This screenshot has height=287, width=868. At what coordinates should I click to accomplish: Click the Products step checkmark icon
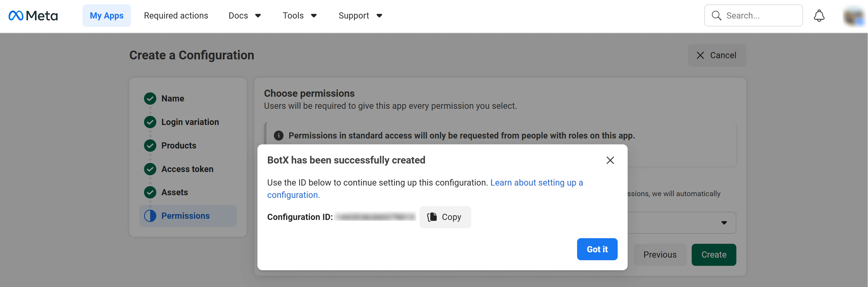point(150,145)
